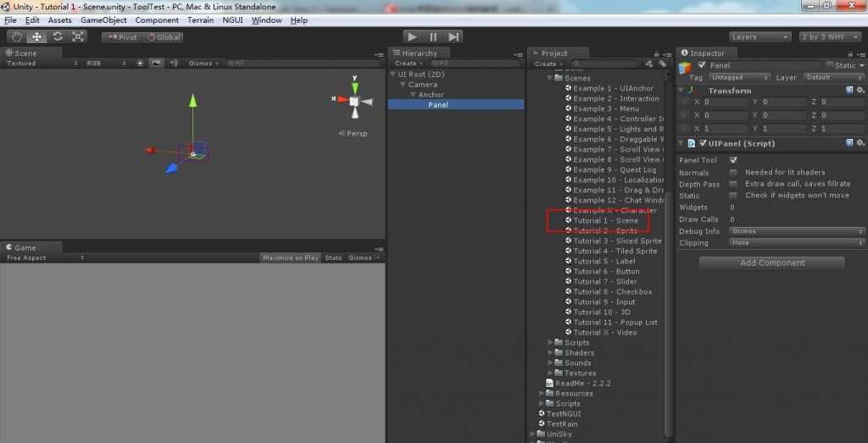Open the Free Aspect dropdown

(45, 257)
